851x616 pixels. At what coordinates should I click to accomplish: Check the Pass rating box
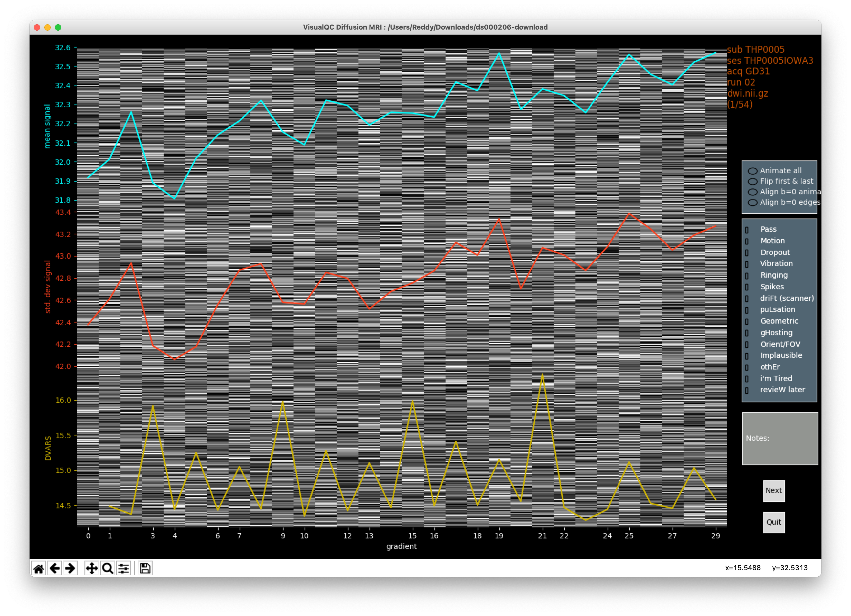coord(747,230)
